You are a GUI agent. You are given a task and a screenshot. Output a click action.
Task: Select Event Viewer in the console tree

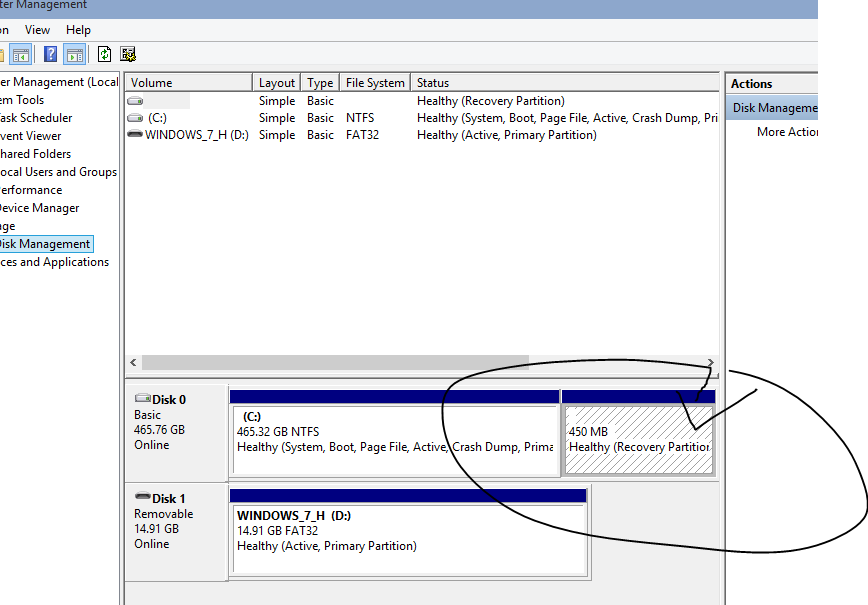[30, 136]
